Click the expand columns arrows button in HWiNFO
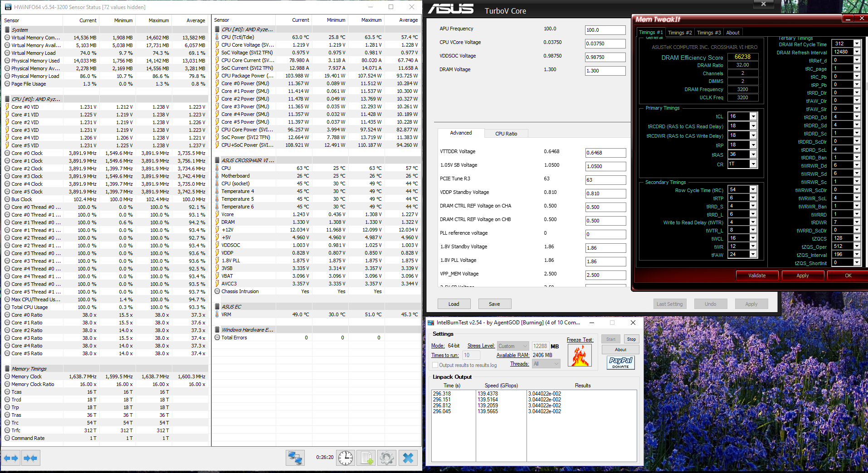 pos(11,458)
